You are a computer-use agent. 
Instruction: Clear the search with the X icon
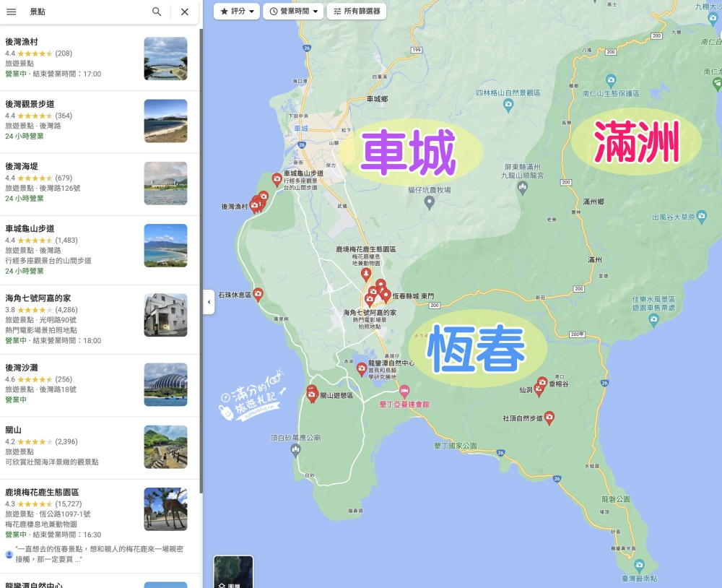(x=185, y=12)
